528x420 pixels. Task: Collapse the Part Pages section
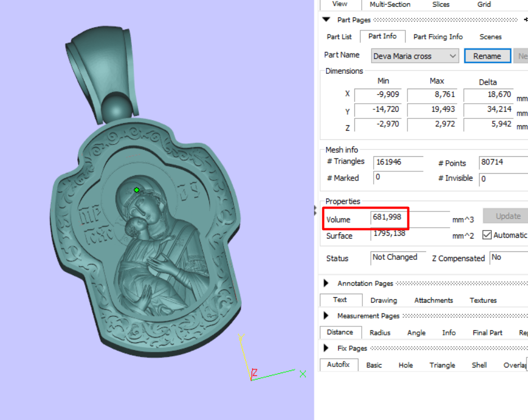click(326, 20)
